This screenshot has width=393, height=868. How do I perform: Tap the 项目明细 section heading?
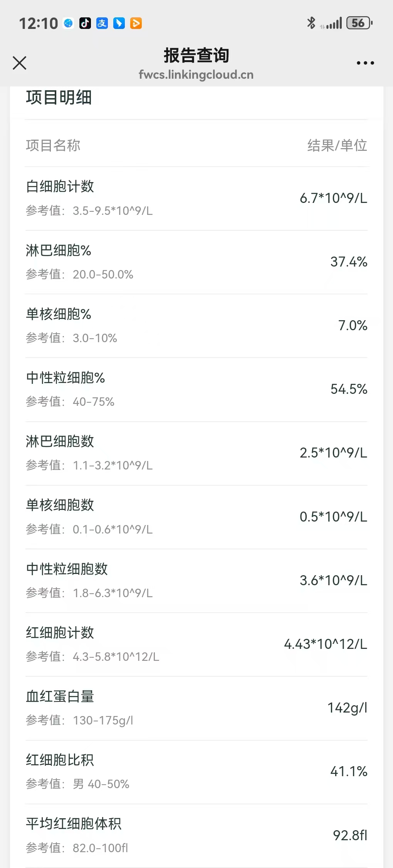pos(59,97)
